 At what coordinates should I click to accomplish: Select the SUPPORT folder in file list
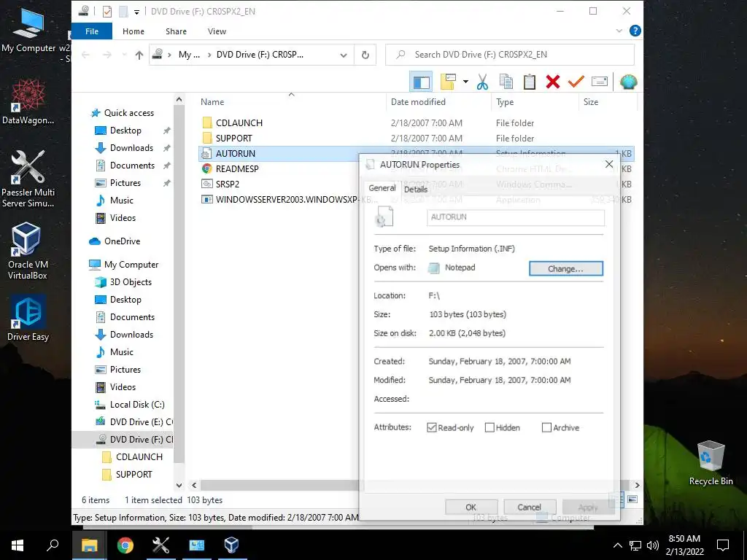(233, 138)
